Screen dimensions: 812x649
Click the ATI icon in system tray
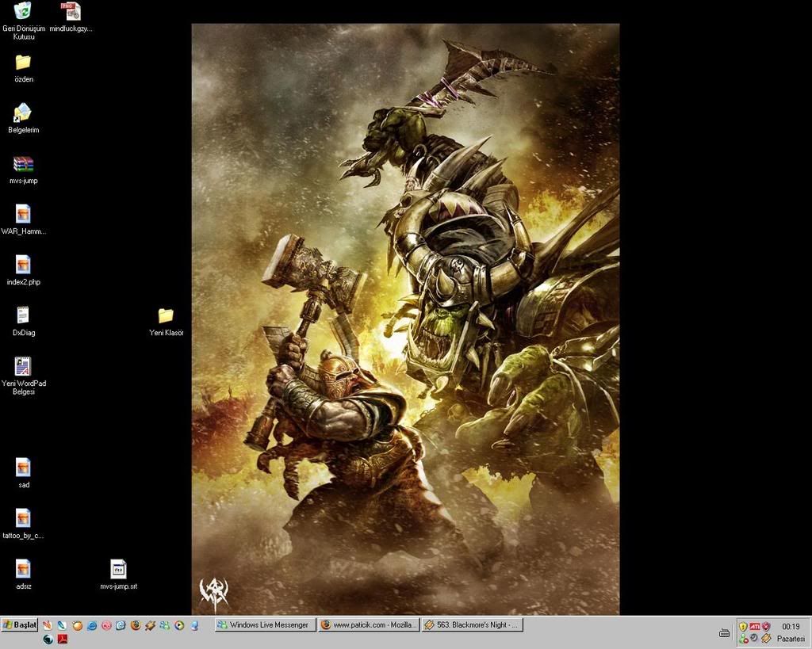(x=755, y=627)
